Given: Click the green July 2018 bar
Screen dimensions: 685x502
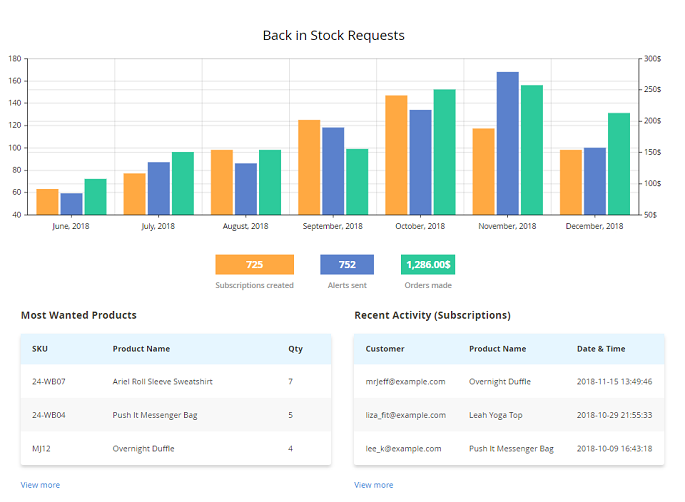Looking at the screenshot, I should click(x=182, y=183).
